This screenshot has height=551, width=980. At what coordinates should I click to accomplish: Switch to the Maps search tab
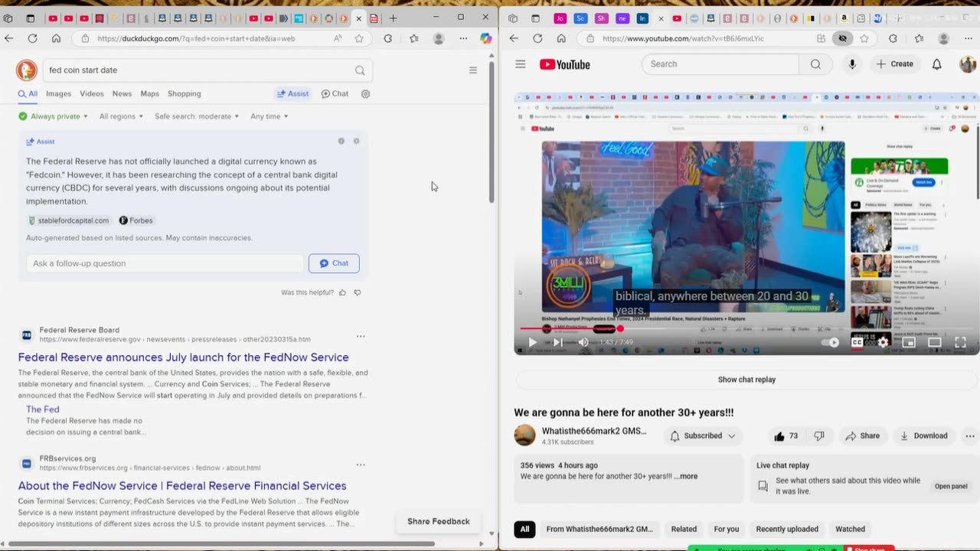[x=150, y=94]
